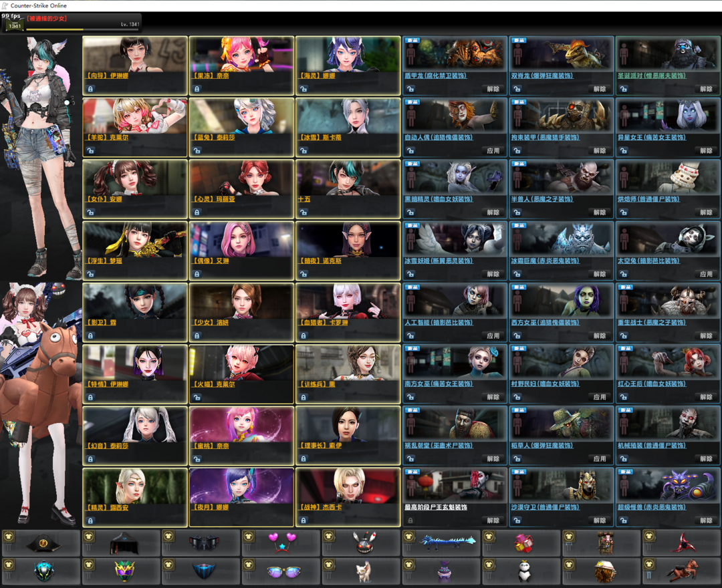Click the padlock on 【战神】杰西卡 card
The image size is (722, 588).
(304, 521)
